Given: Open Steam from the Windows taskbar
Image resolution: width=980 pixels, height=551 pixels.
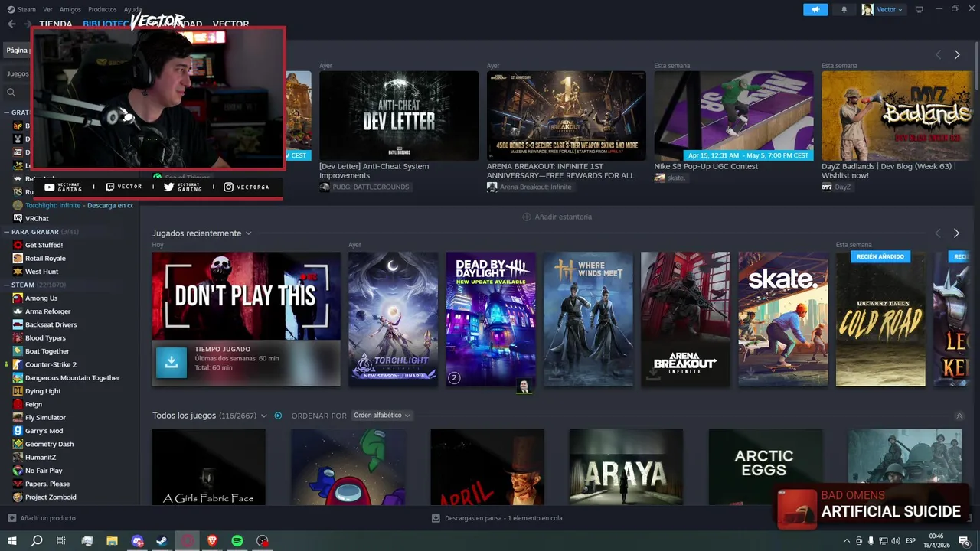Looking at the screenshot, I should pos(162,541).
